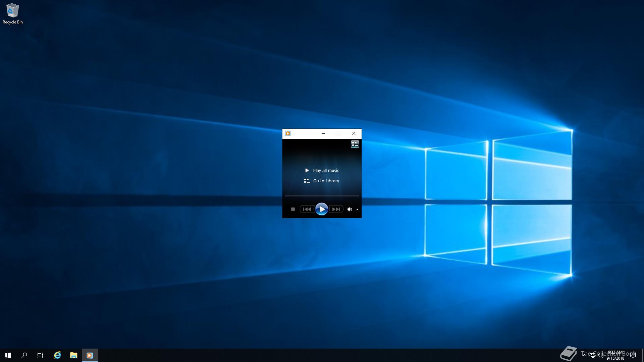Open File Explorer from the taskbar

(73, 355)
